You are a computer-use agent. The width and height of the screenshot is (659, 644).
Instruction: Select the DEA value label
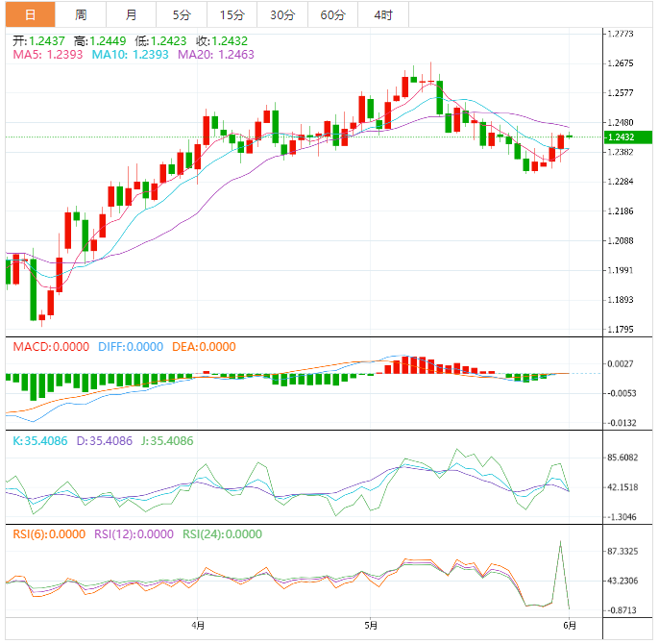point(203,347)
